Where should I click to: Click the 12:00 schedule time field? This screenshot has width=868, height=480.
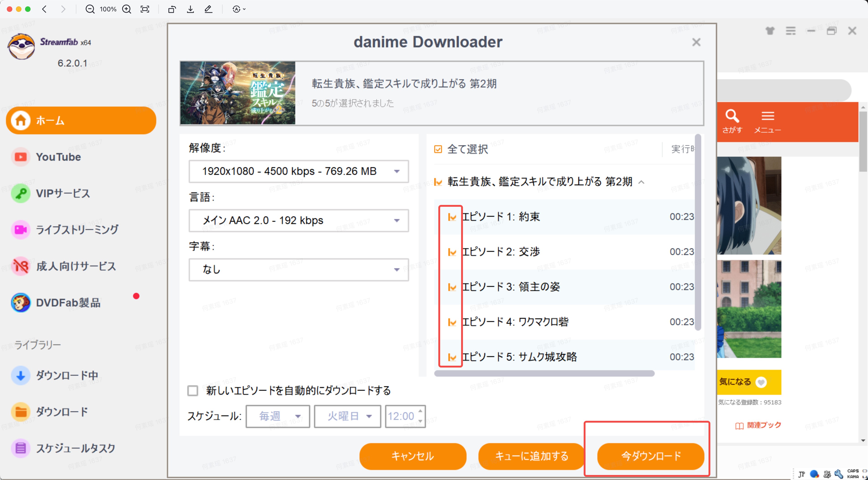(405, 416)
